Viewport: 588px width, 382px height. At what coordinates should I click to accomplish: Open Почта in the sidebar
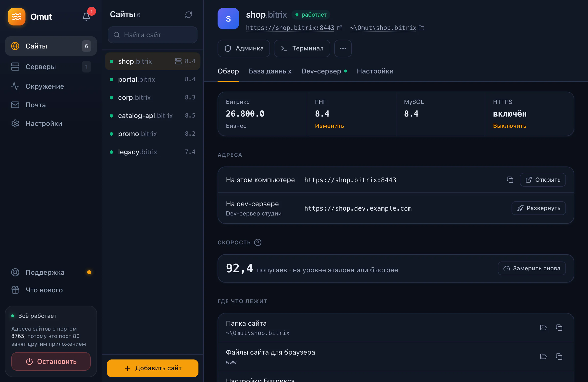[51, 105]
